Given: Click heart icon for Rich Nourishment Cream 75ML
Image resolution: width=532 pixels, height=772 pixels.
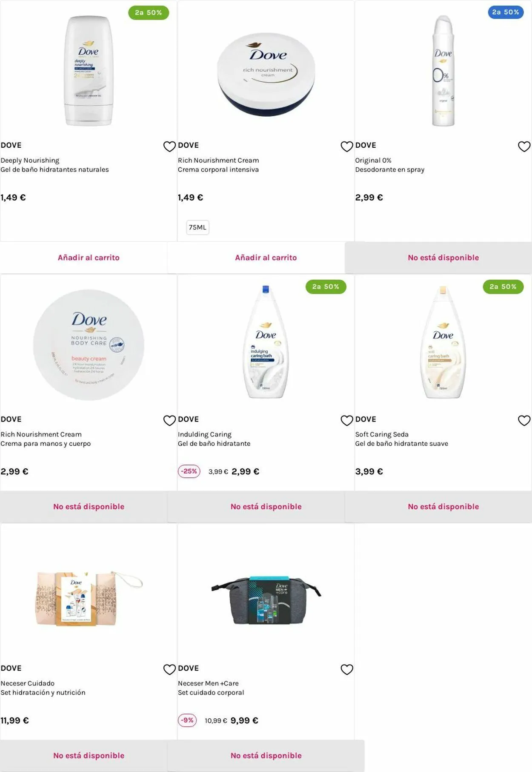Looking at the screenshot, I should point(347,146).
